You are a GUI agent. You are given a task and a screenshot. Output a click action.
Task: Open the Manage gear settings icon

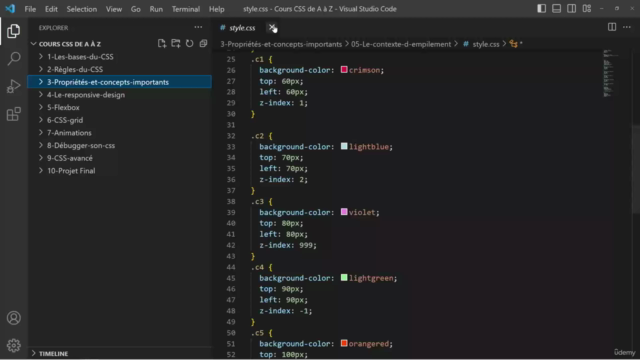(x=13, y=345)
